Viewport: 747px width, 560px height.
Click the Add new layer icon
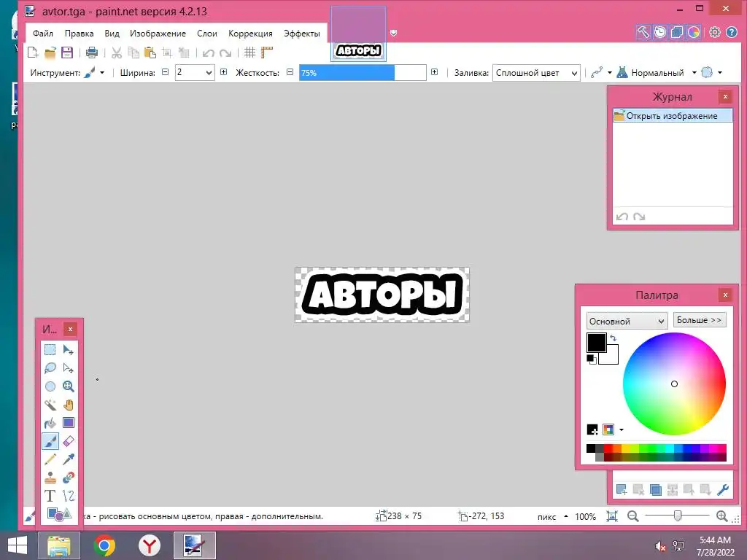(x=622, y=489)
